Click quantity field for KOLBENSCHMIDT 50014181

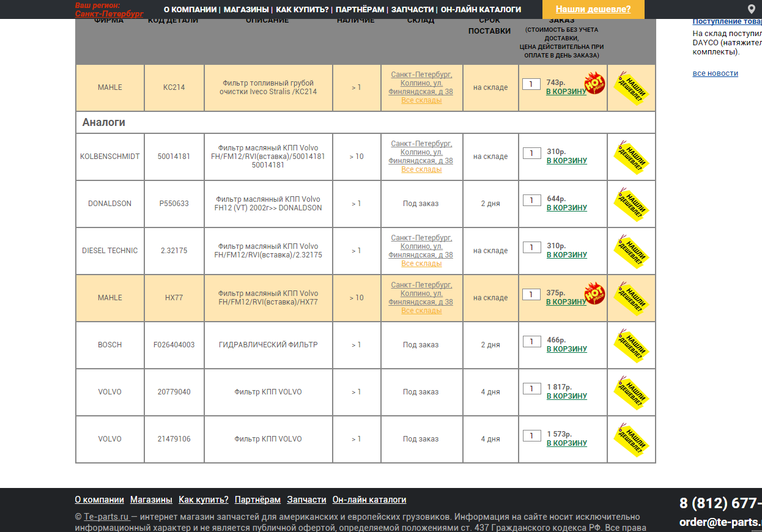(x=531, y=153)
